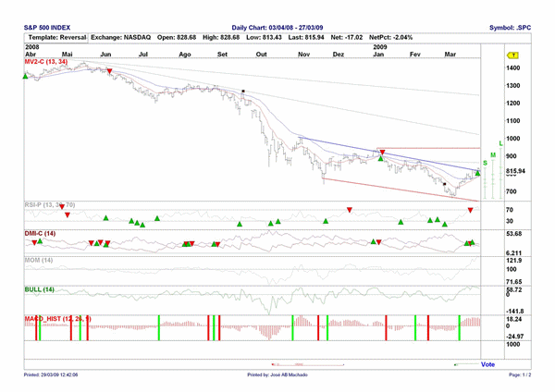Image resolution: width=555 pixels, height=392 pixels.
Task: Click the Low: 813.43 value
Action: [264, 38]
